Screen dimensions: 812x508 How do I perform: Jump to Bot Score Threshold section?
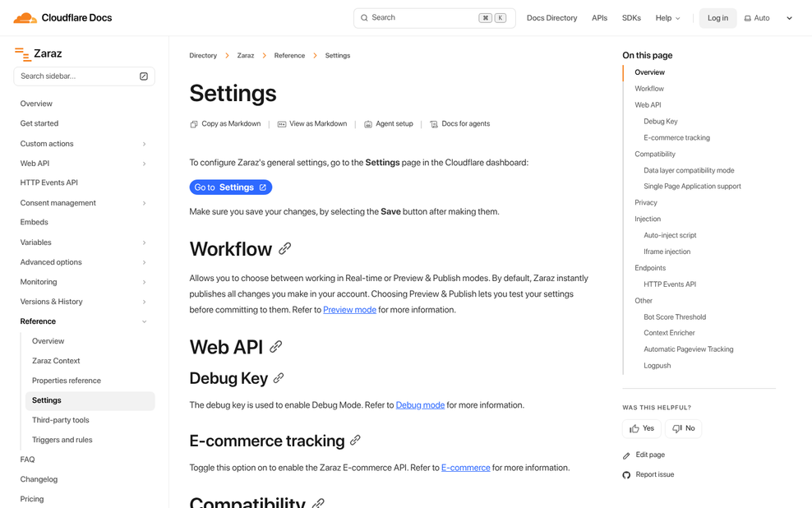(x=675, y=317)
